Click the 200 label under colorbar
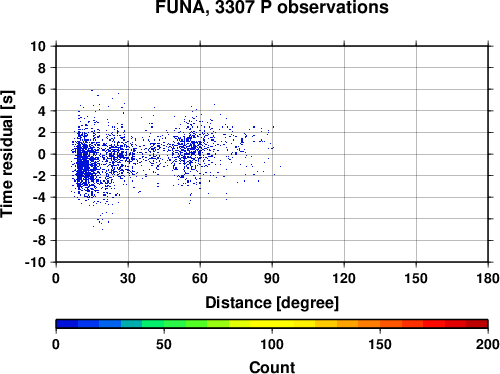This screenshot has height=374, width=500. click(488, 344)
